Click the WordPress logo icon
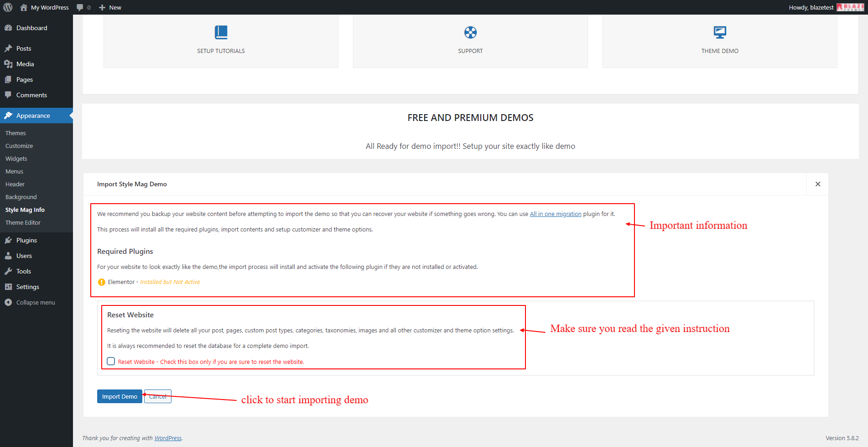 coord(8,7)
